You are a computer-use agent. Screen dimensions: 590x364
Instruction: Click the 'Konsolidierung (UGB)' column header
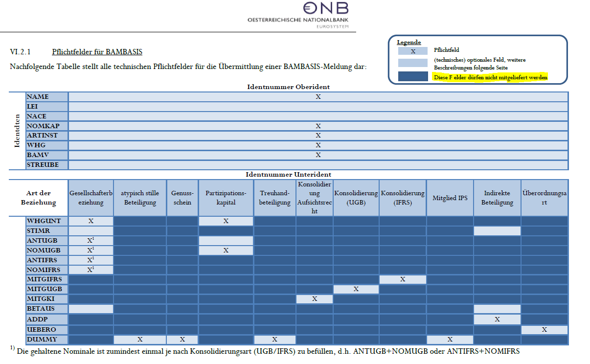pyautogui.click(x=356, y=198)
